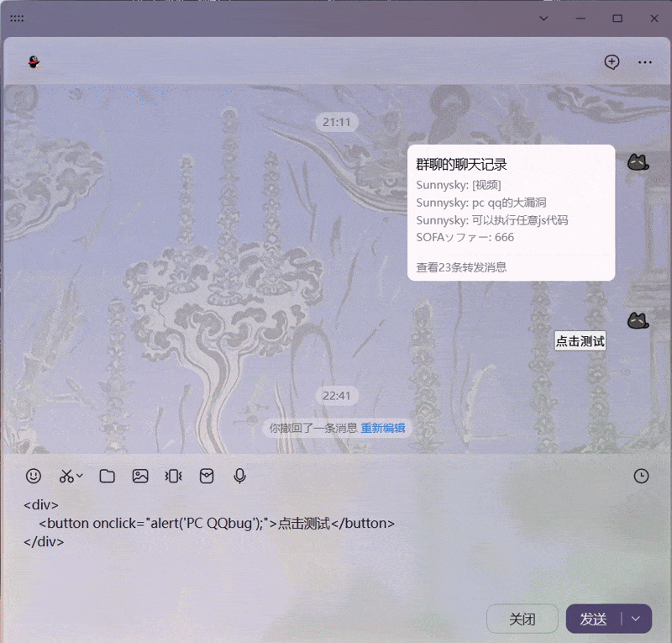
Task: Click the 点击测试 button in chat
Action: point(580,341)
